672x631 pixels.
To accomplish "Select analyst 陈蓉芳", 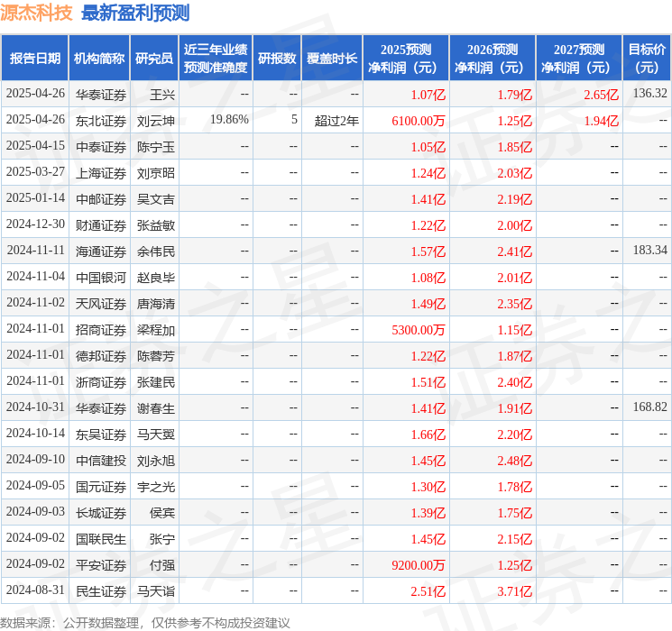I will point(156,356).
